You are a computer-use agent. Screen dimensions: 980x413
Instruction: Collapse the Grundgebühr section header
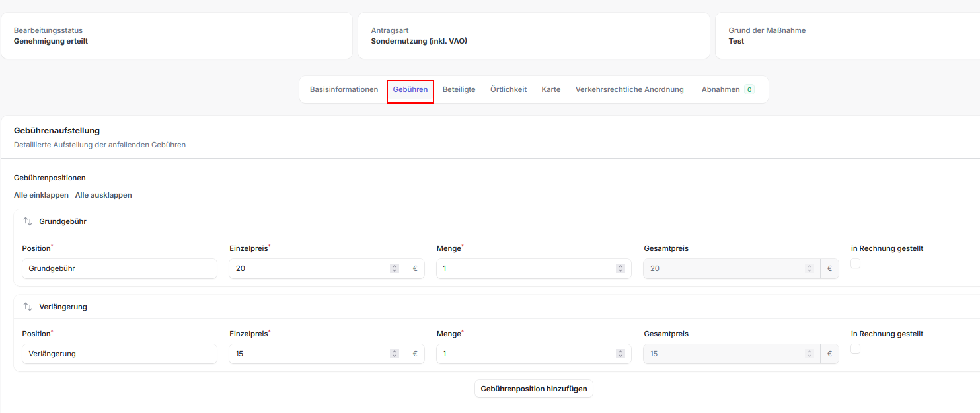(63, 221)
